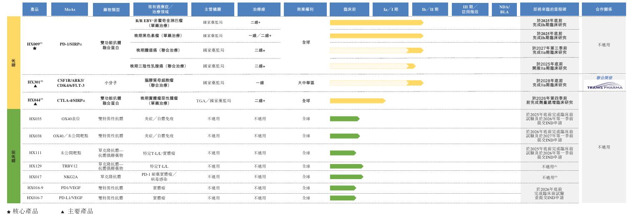
Task: Click the triangle icon under HX044
Action: 35,104
